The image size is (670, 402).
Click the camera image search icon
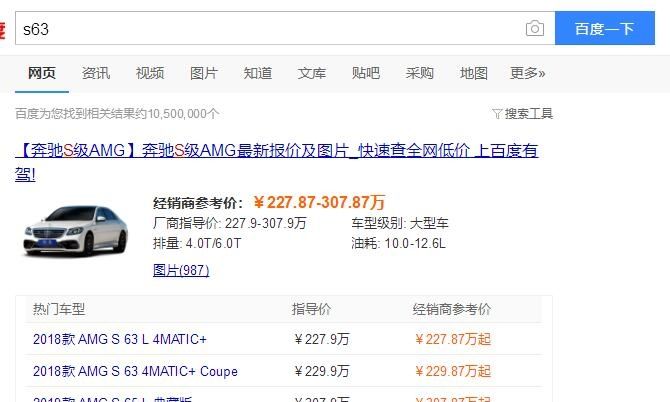point(535,29)
